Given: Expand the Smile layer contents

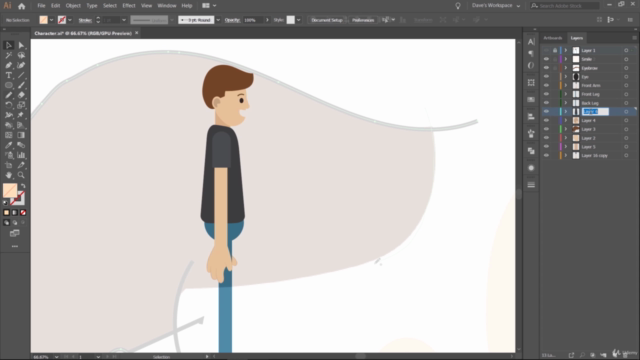Looking at the screenshot, I should tap(566, 59).
